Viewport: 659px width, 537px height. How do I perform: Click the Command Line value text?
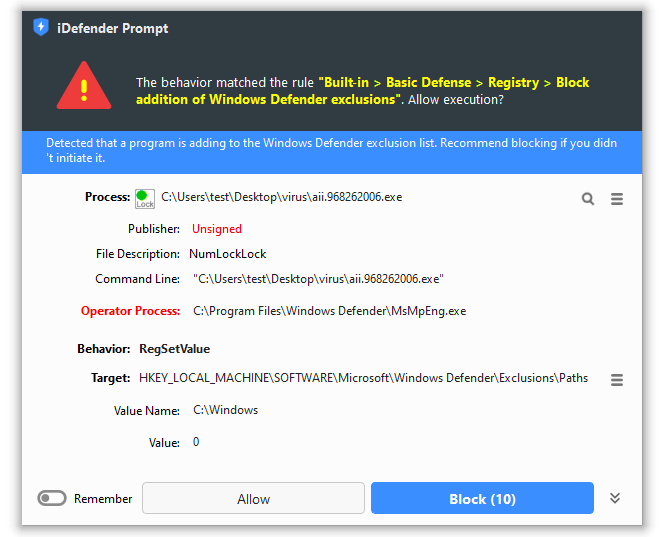(318, 279)
